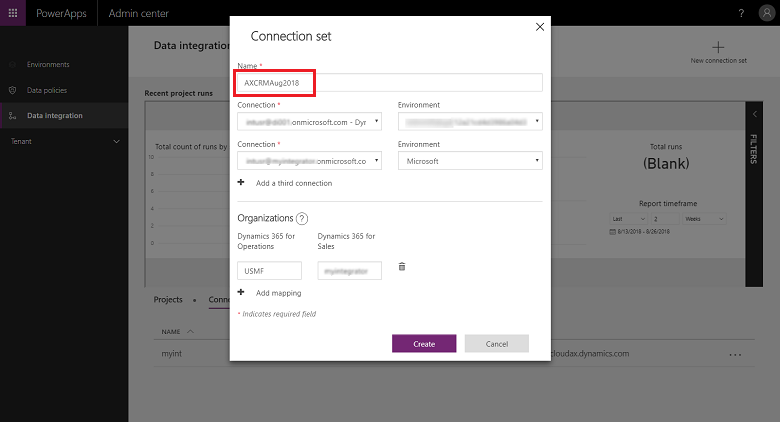780x422 pixels.
Task: Click the timeframe number field showing 2
Action: [665, 219]
